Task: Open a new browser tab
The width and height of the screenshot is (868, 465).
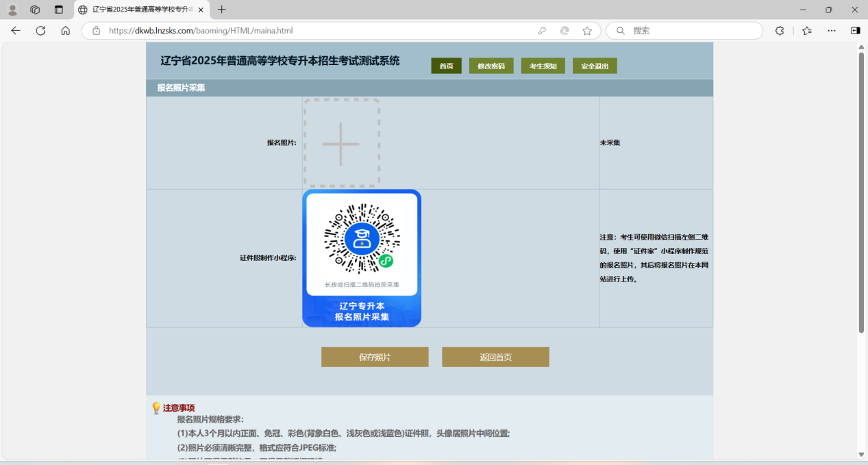Action: tap(221, 10)
